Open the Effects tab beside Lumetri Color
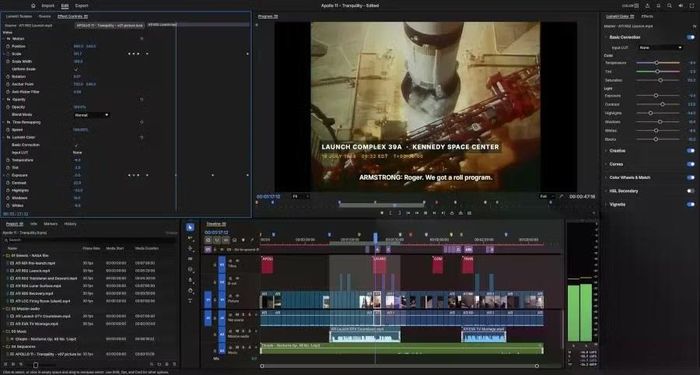 tap(647, 16)
